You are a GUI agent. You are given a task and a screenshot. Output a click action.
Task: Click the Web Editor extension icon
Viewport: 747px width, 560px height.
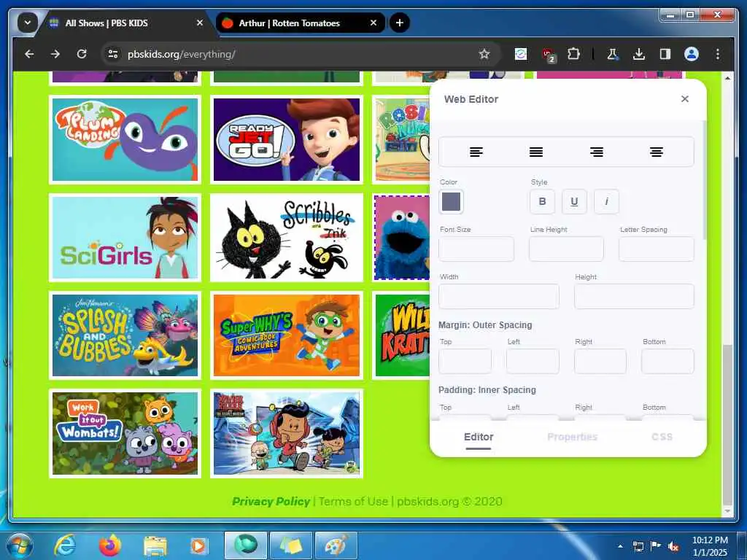[x=521, y=54]
